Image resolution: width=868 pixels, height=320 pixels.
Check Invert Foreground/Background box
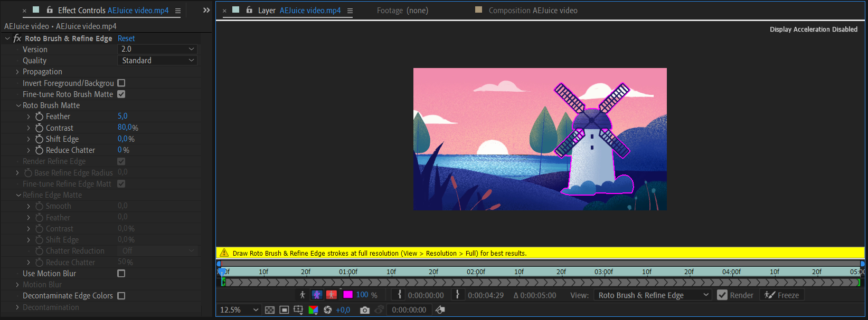pos(121,83)
